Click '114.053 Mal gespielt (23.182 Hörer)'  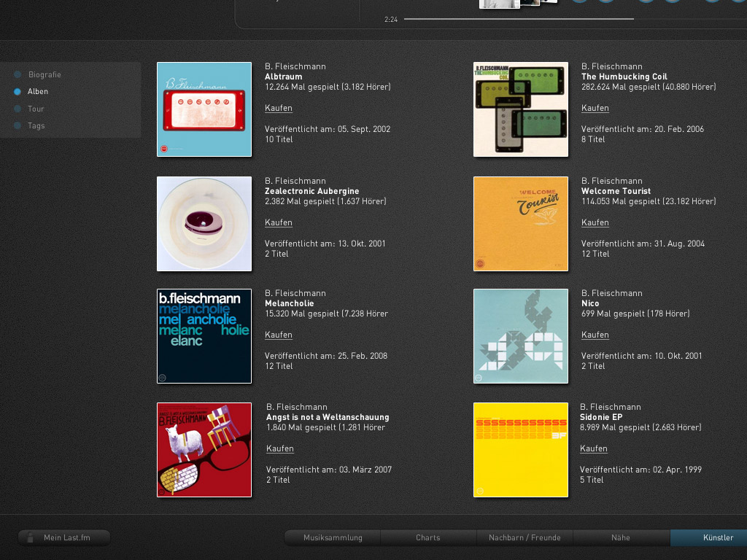pos(649,201)
